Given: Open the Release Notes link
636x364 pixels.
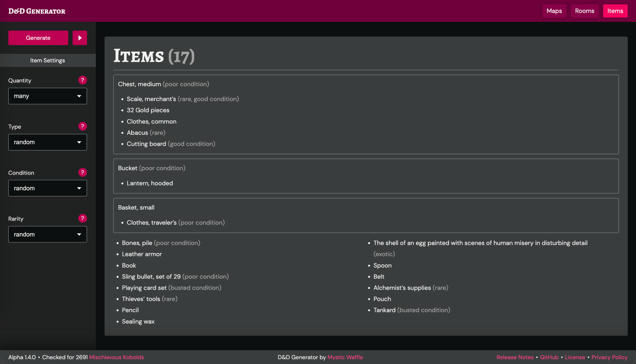Looking at the screenshot, I should [x=515, y=357].
